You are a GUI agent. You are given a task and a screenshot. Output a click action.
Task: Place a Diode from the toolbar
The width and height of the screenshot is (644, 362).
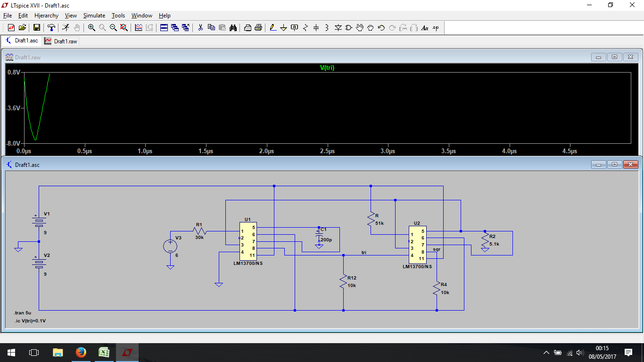[x=338, y=28]
